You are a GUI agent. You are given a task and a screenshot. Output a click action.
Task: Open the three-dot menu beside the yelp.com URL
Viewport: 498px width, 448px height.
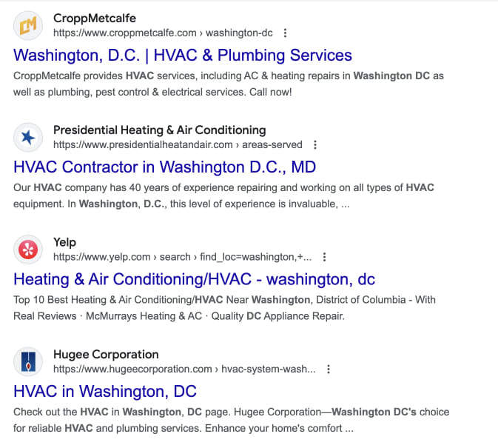324,257
